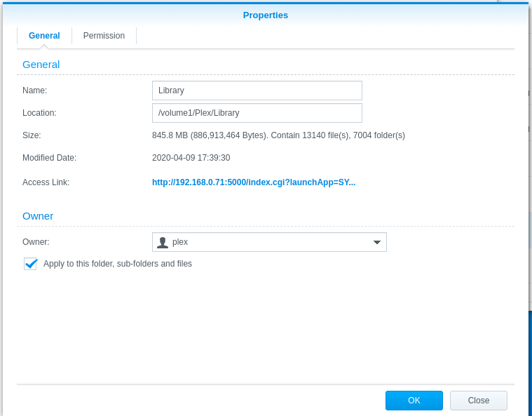Viewport: 532px width, 416px height.
Task: Click the 'Apply to this folder, sub-folders and files' label
Action: (117, 264)
